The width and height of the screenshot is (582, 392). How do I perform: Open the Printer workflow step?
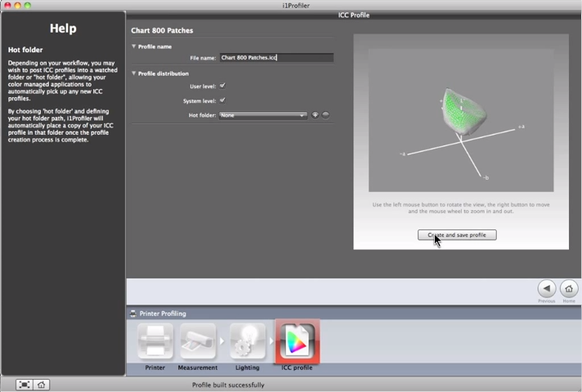click(155, 341)
